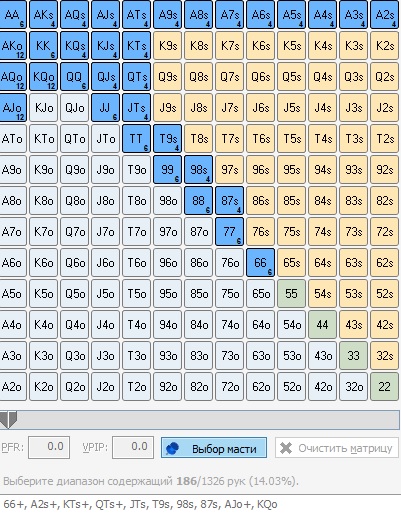
Task: Click the range slider track
Action: 200,420
